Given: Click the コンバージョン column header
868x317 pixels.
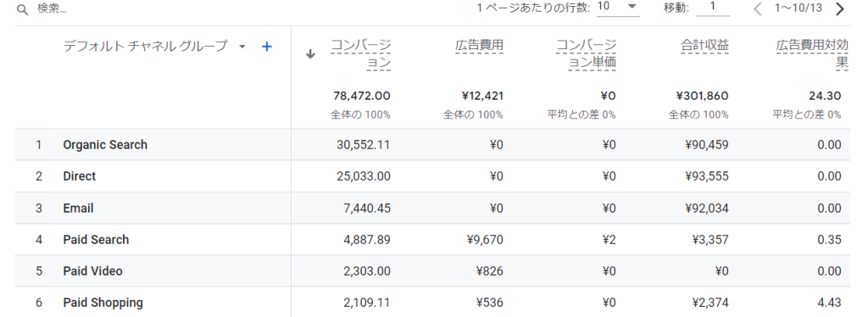Looking at the screenshot, I should pyautogui.click(x=360, y=54).
